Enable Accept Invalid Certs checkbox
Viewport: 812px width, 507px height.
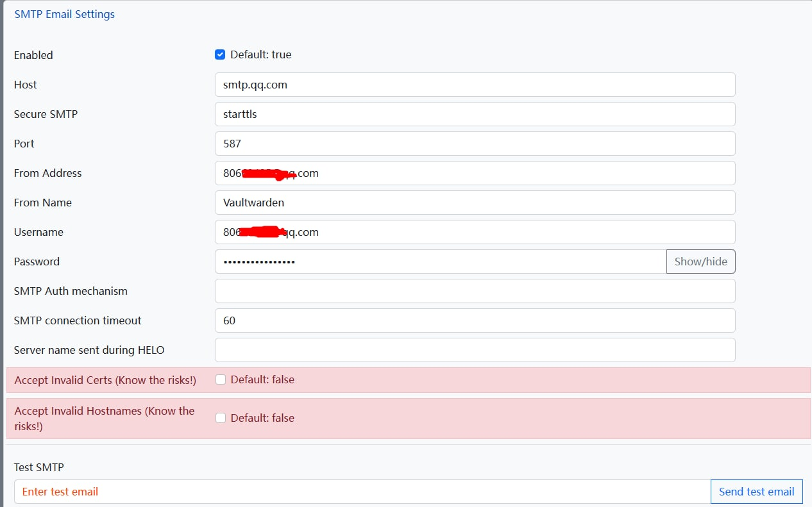pos(221,379)
